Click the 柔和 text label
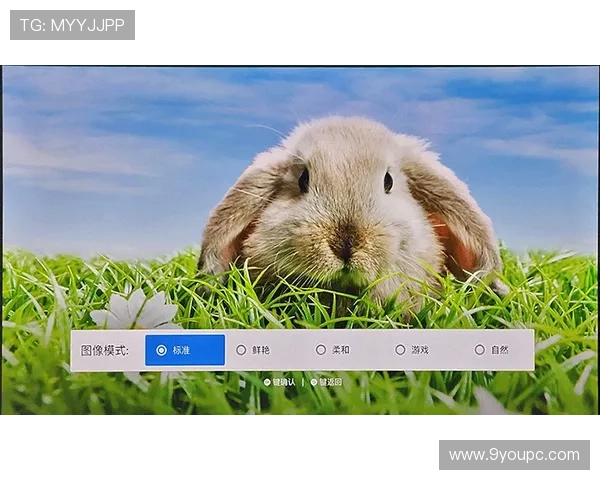Image resolution: width=600 pixels, height=480 pixels. 341,350
